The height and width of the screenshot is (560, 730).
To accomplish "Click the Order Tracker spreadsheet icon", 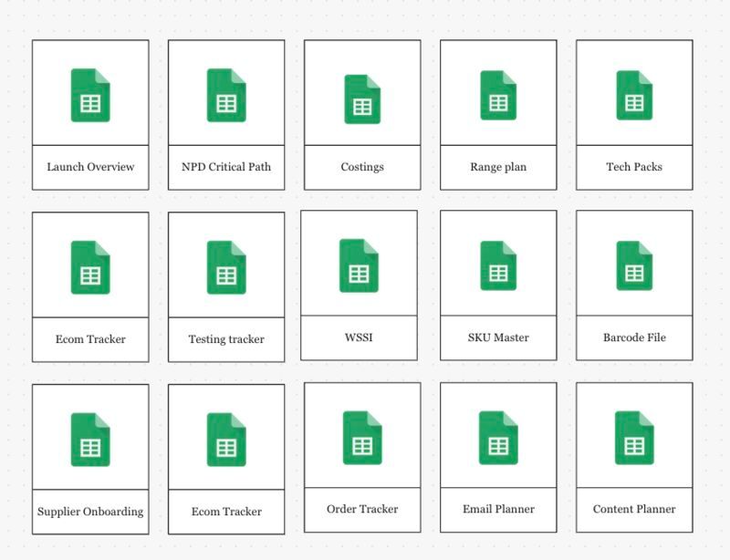I will (362, 438).
